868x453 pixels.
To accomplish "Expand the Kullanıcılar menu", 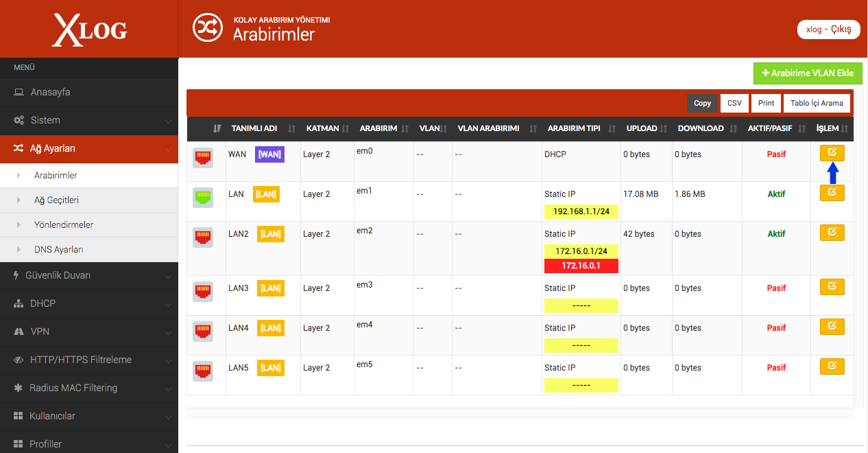I will [89, 416].
